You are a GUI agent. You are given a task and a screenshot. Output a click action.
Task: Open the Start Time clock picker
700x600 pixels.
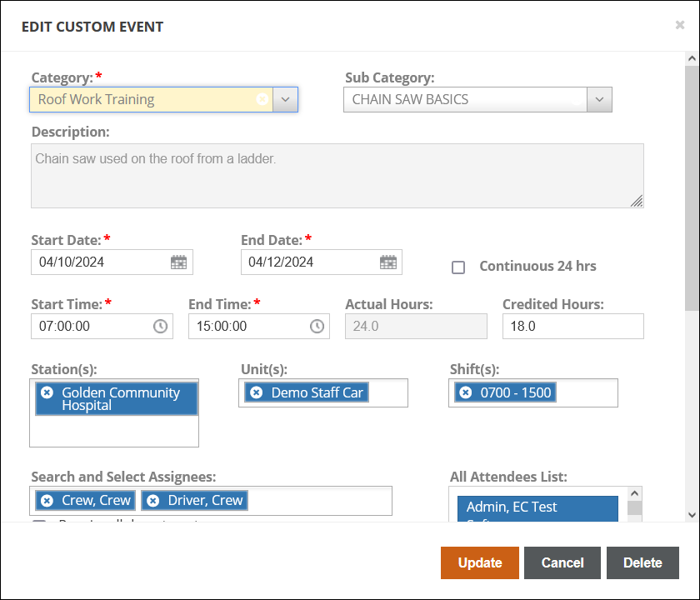click(160, 327)
